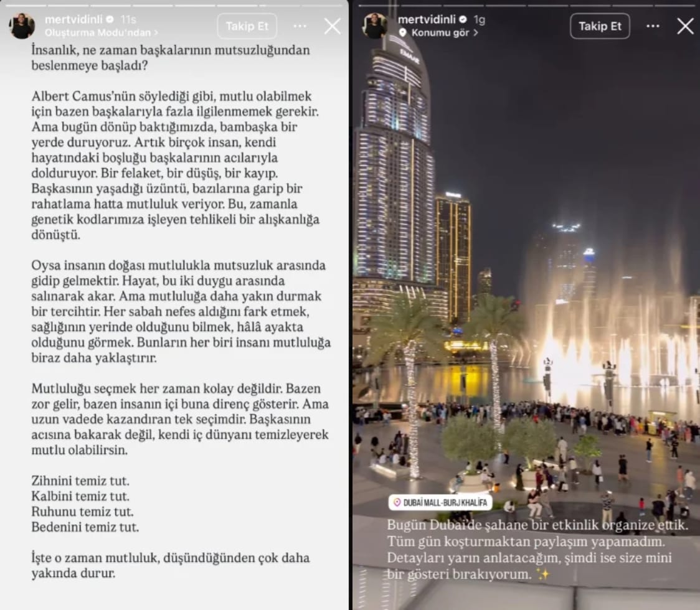This screenshot has width=700, height=610.
Task: Click the verified badge beside the 1g timestamp
Action: pyautogui.click(x=463, y=20)
